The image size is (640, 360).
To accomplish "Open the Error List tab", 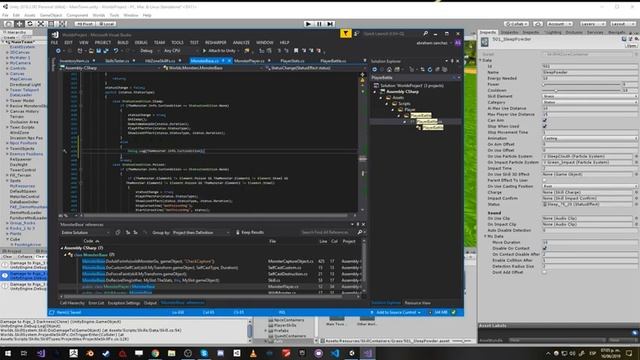I will (x=96, y=303).
